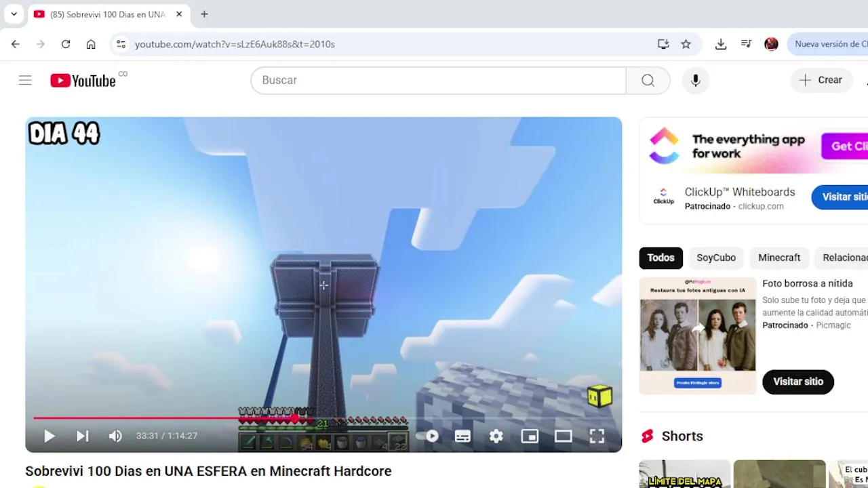
Task: Open the Crear menu
Action: (821, 80)
